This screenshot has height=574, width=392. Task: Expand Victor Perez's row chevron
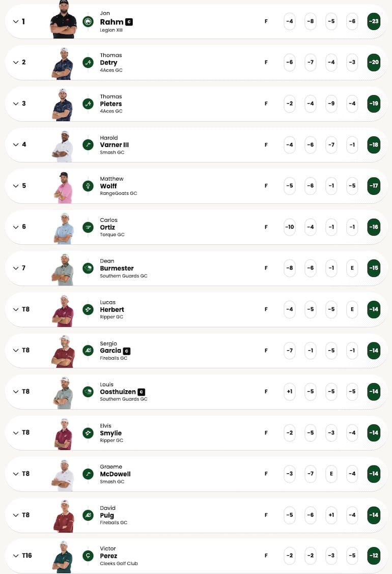point(16,556)
